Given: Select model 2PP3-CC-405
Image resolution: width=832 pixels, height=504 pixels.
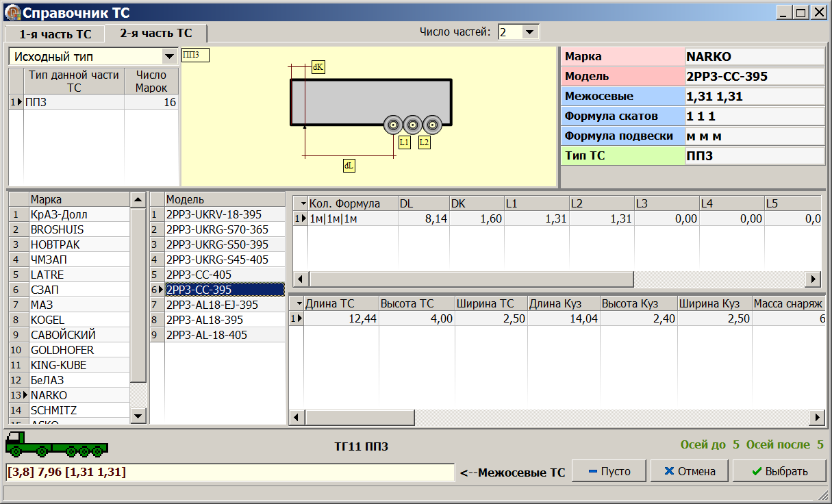Looking at the screenshot, I should pyautogui.click(x=225, y=275).
